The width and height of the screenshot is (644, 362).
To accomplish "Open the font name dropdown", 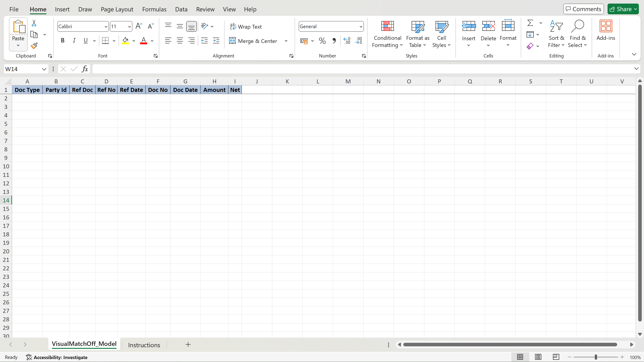I will click(x=106, y=26).
